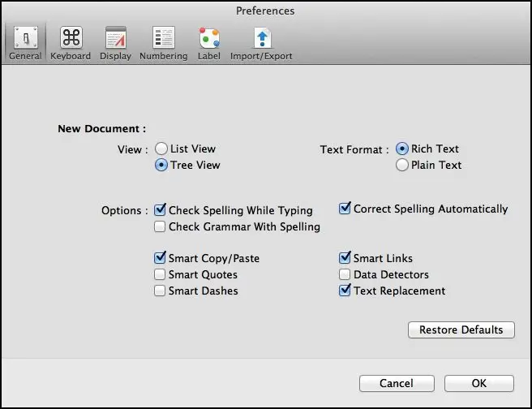
Task: Open the Import/Export arrow icon
Action: click(262, 37)
